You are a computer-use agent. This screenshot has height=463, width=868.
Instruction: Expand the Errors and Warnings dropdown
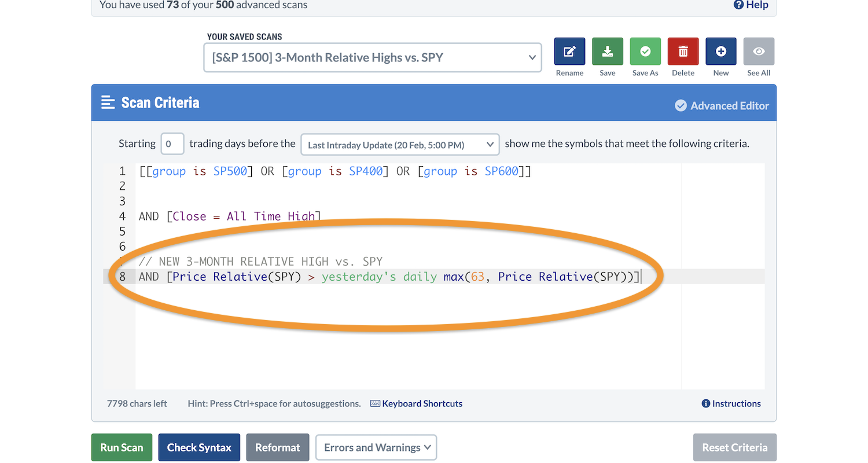pos(376,447)
